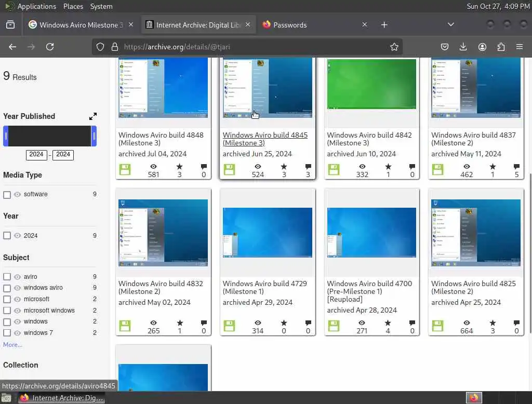
Task: Toggle the eye icon next to software
Action: 17,194
